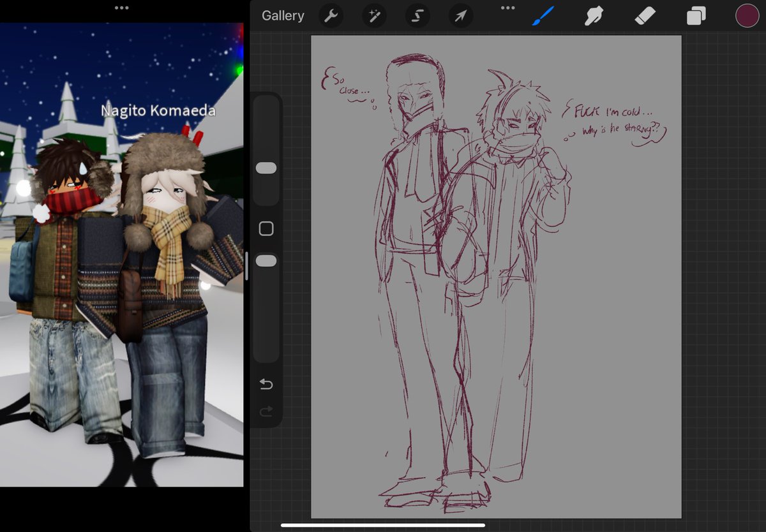The height and width of the screenshot is (532, 766).
Task: Select the Eraser tool
Action: click(645, 16)
